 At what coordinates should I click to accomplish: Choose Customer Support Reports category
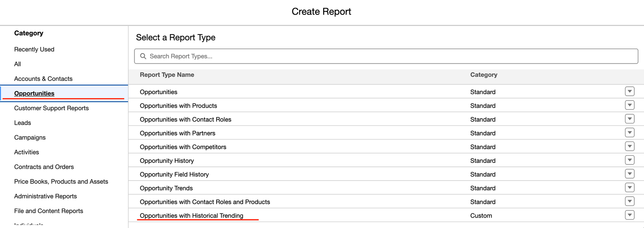point(52,108)
